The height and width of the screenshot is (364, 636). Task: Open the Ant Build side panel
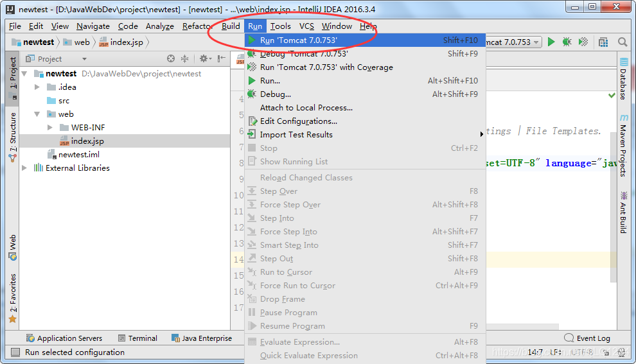(x=623, y=212)
